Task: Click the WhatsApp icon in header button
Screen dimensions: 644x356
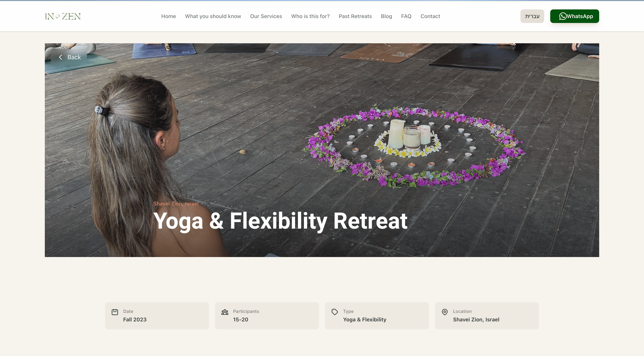Action: coord(563,16)
